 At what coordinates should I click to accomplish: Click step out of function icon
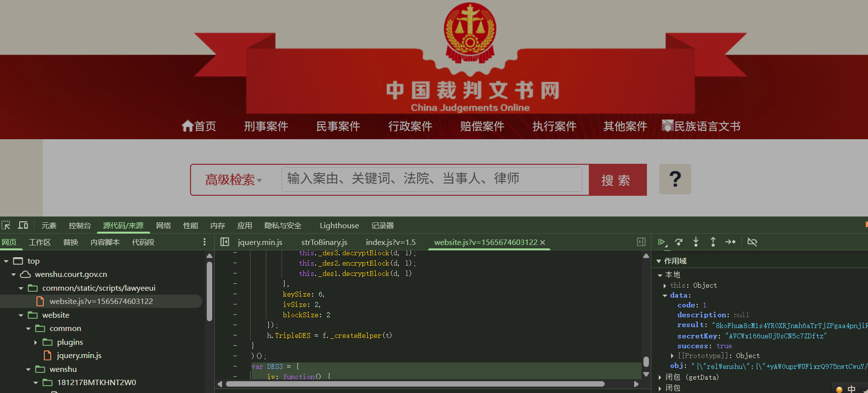[x=713, y=242]
